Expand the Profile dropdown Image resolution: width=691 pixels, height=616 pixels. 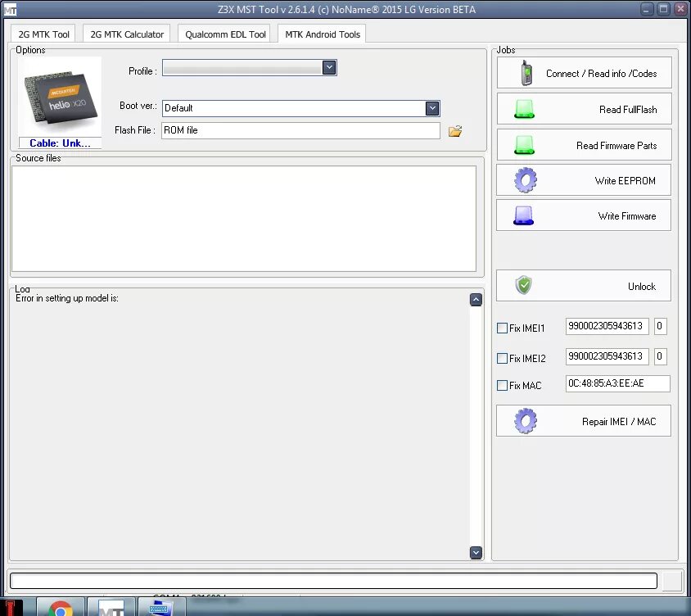[329, 67]
